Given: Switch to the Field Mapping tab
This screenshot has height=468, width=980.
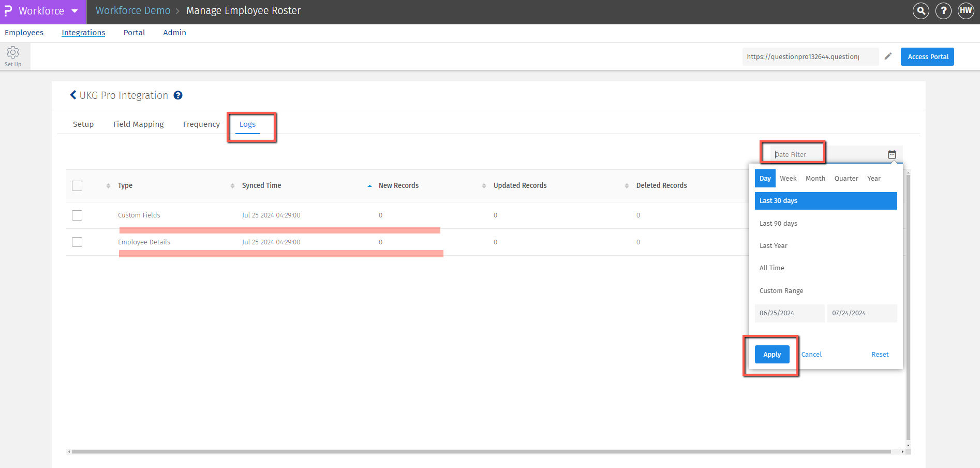Looking at the screenshot, I should coord(138,124).
